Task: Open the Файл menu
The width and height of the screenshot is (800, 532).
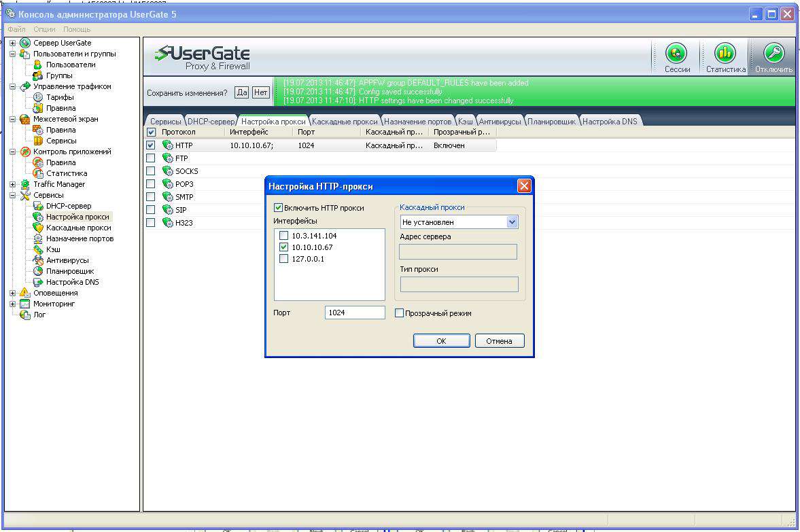Action: point(17,29)
